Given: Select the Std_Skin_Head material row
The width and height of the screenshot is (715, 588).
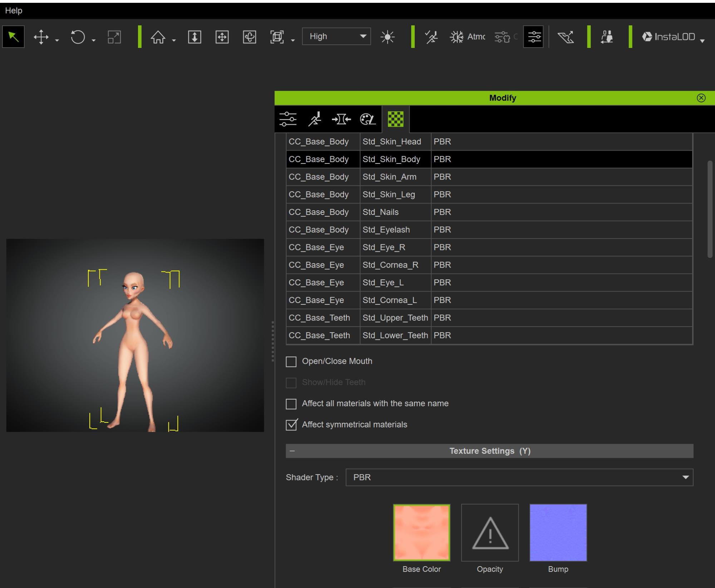Looking at the screenshot, I should coord(489,142).
